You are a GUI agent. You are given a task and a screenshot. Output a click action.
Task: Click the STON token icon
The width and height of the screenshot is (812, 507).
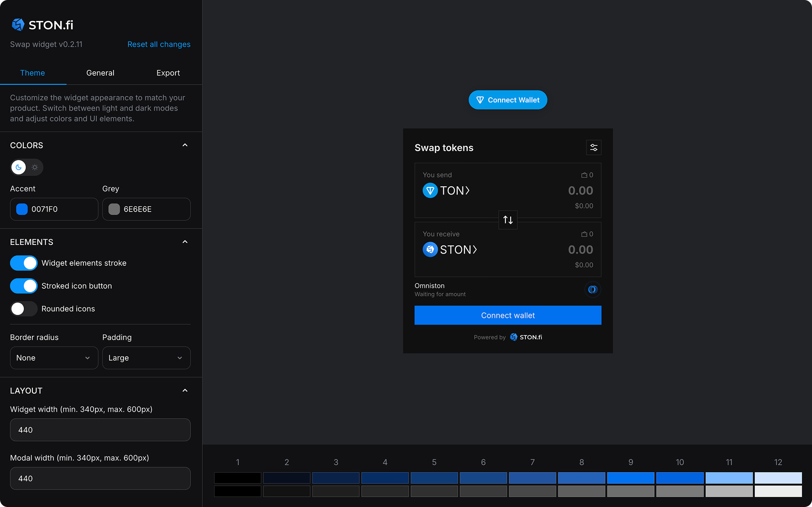coord(430,250)
